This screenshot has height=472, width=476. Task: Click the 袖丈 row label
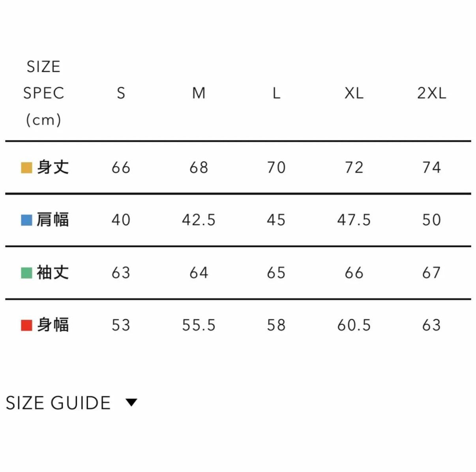coord(53,273)
